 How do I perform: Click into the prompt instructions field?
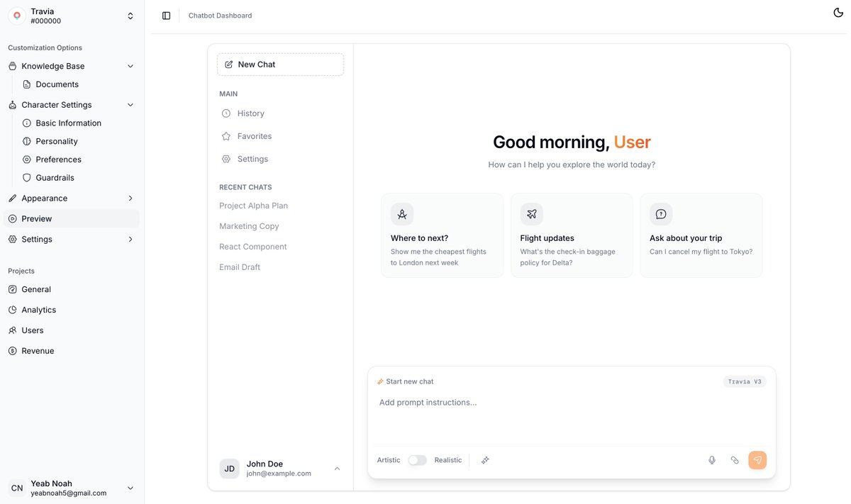point(572,418)
